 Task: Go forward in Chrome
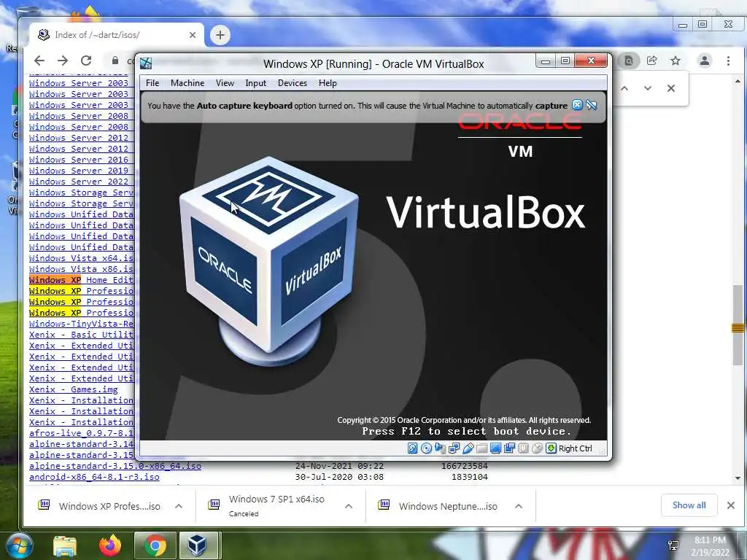pos(63,61)
